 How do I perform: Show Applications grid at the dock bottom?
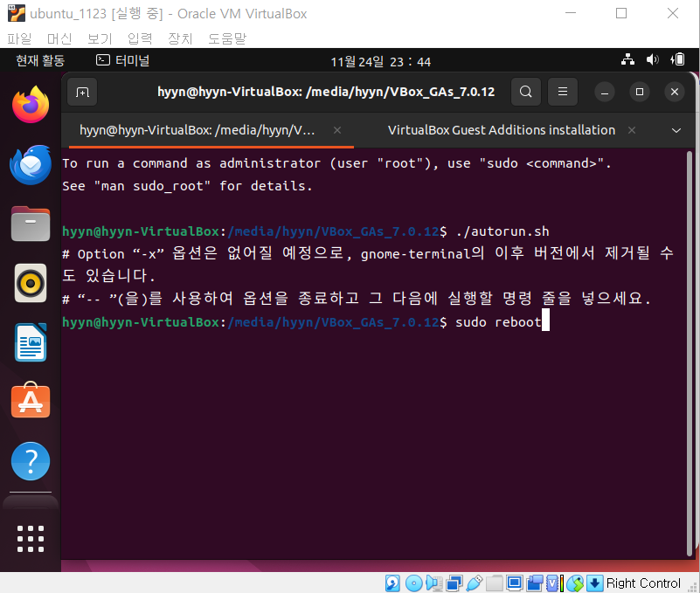coord(31,539)
